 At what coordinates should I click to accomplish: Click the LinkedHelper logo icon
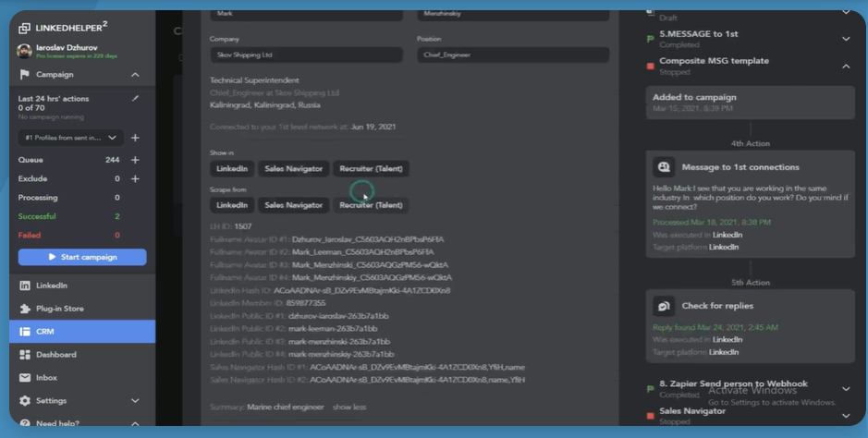(24, 28)
